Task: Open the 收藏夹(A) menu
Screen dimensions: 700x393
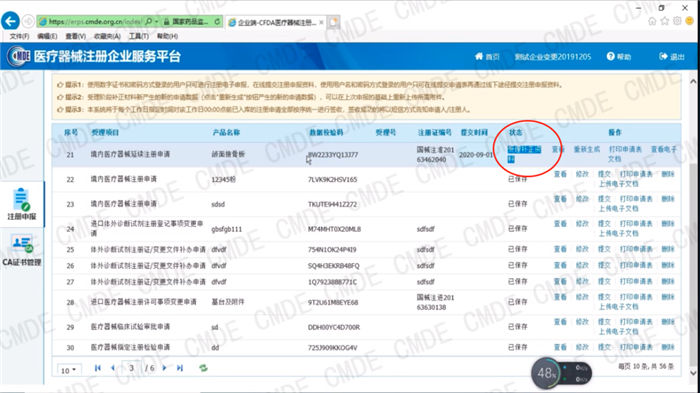Action: (107, 36)
